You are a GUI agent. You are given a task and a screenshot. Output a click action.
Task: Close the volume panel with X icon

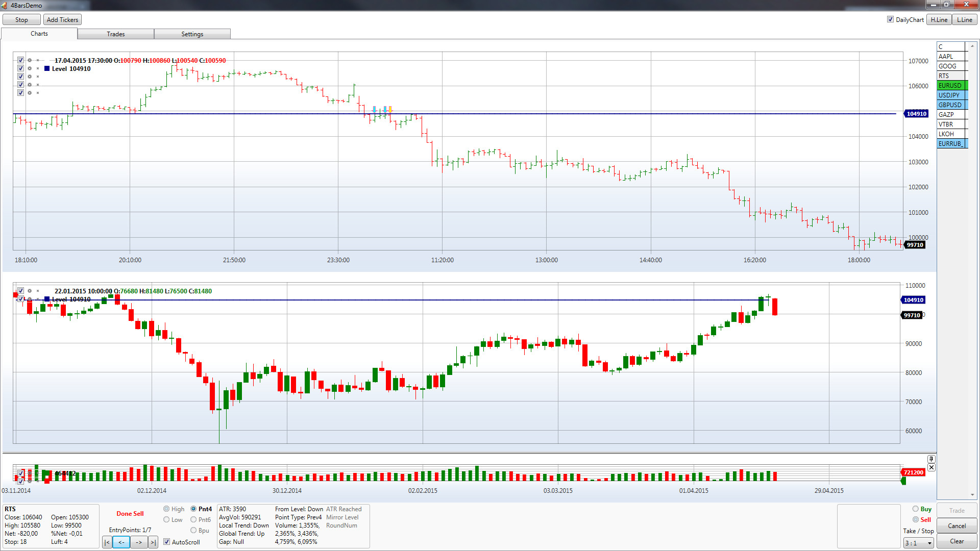[x=932, y=467]
